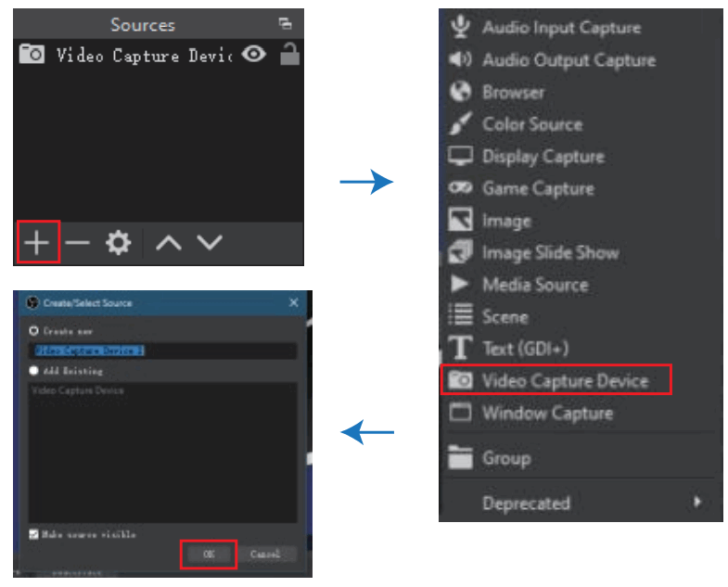Screen dimensions: 728x587
Task: Click the globe icon for Browser
Action: click(x=460, y=91)
